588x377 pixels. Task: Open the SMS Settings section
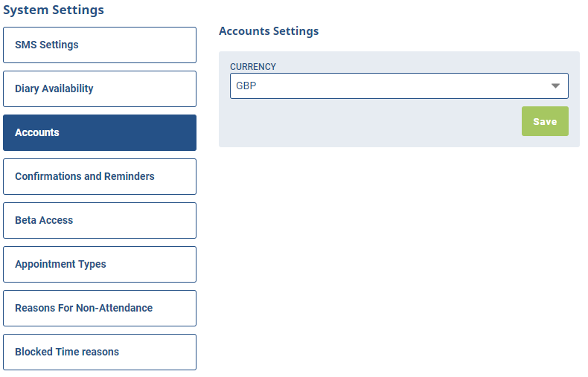100,45
